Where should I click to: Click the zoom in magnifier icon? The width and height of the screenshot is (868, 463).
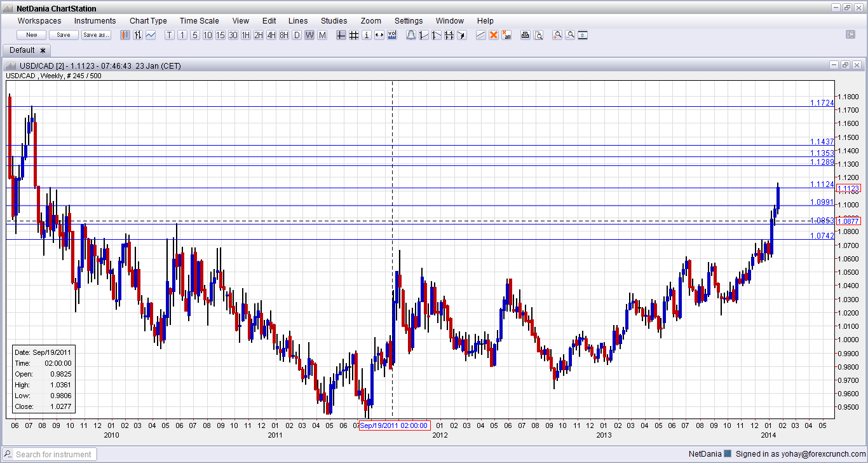(x=557, y=35)
